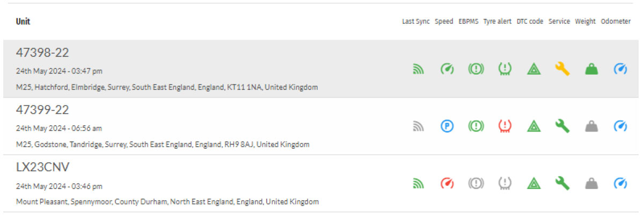Click the DTC code warning triangle for LX23CNV
644x224 pixels.
pyautogui.click(x=533, y=184)
